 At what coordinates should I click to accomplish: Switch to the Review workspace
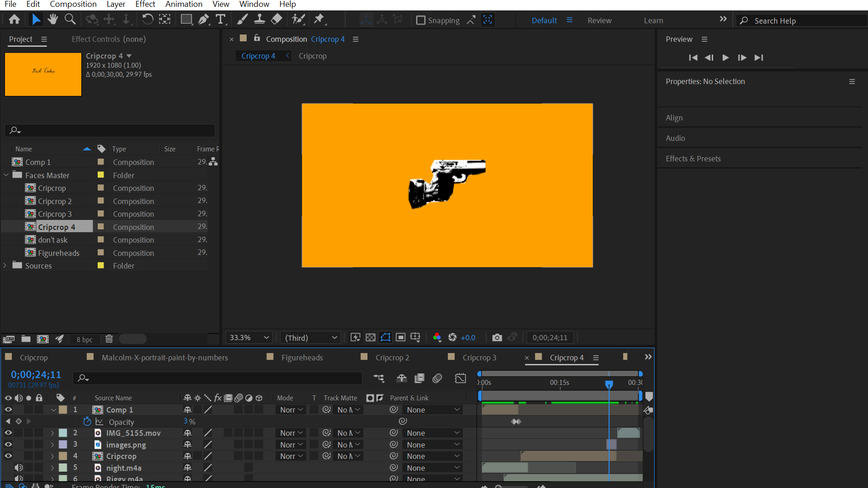[599, 20]
